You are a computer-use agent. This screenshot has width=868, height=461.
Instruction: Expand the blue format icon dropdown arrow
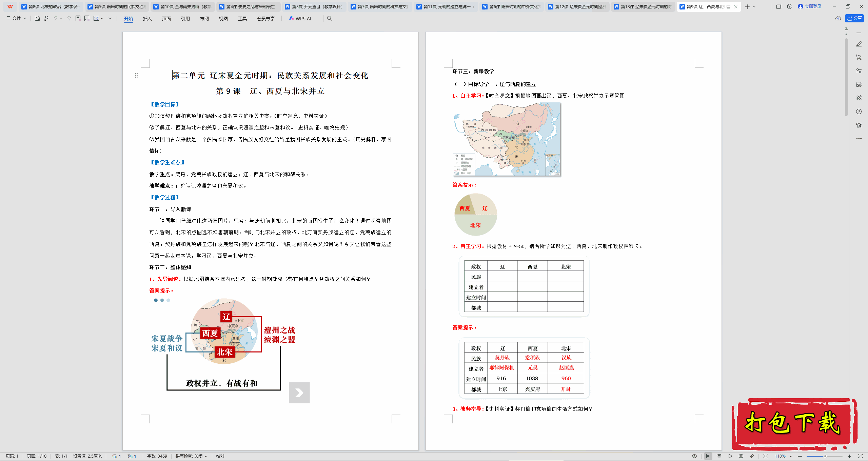click(x=102, y=19)
